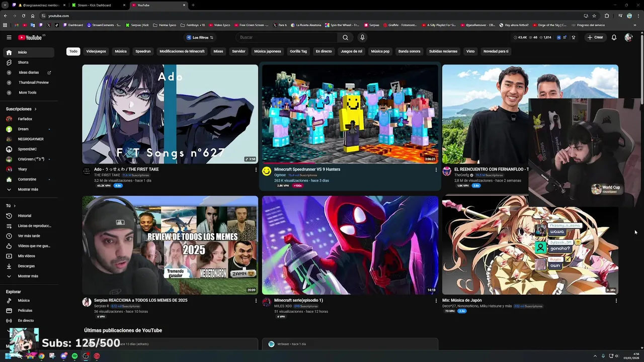Open More Tools in sidebar
644x362 pixels.
[28, 93]
